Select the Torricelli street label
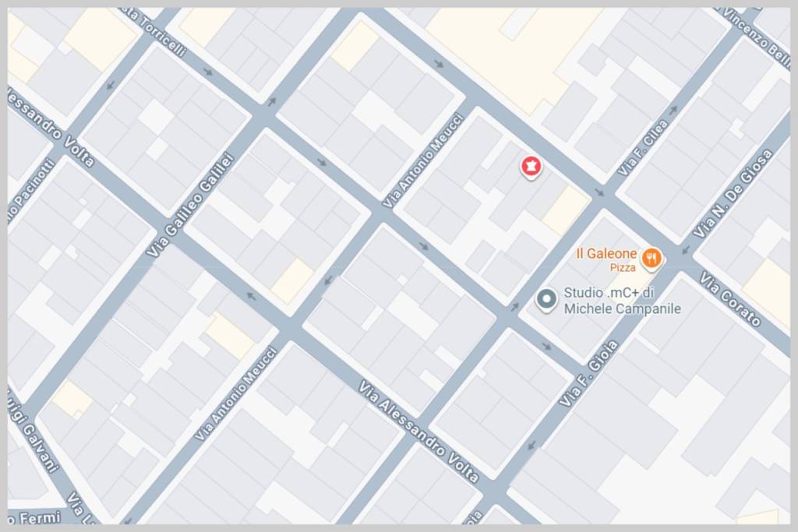Screen dimensions: 798x532 [x=155, y=30]
